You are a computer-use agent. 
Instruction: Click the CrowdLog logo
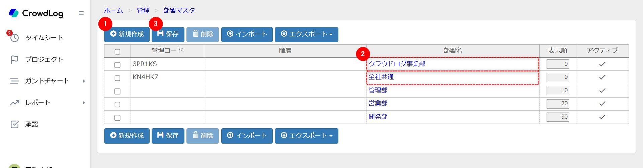(36, 13)
